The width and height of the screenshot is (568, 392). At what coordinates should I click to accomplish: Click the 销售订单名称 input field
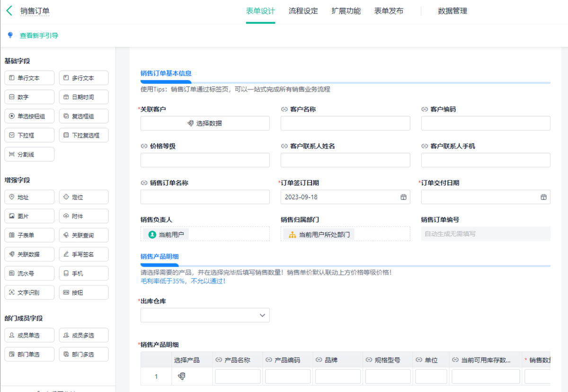[205, 197]
